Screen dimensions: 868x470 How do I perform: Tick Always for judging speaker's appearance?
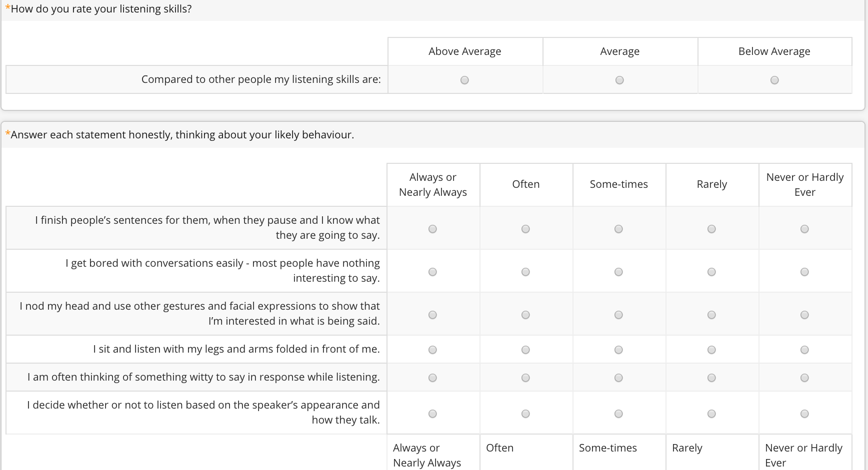pos(432,414)
